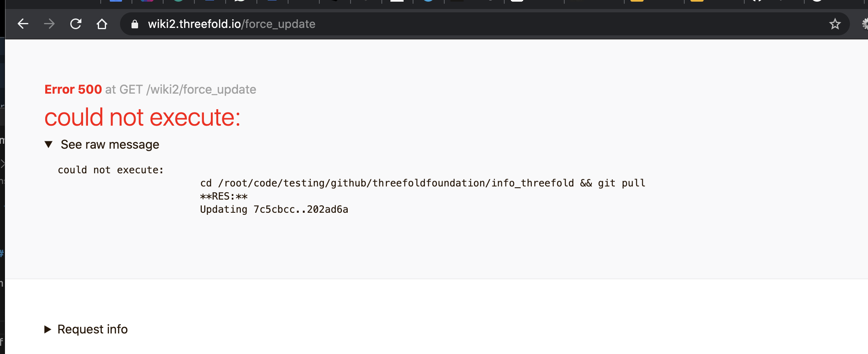Click the forward navigation arrow
This screenshot has width=868, height=354.
[x=49, y=24]
